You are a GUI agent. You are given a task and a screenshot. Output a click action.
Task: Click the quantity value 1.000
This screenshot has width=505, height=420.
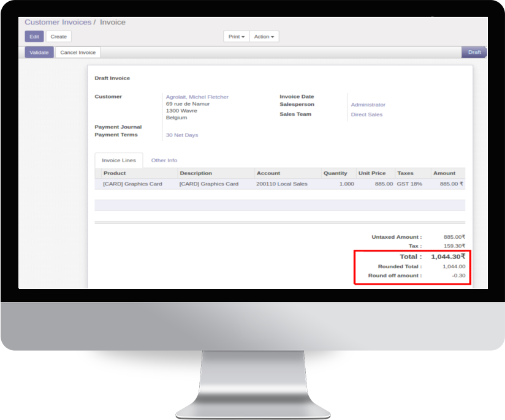[346, 184]
